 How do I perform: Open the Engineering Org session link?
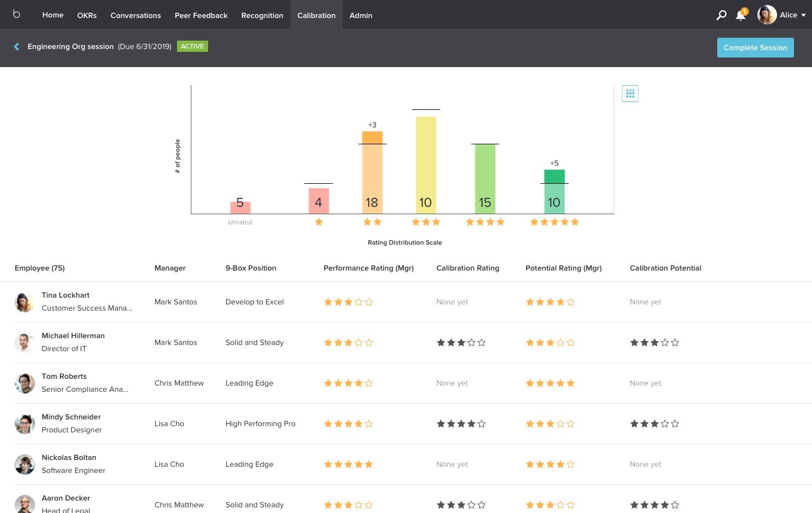pyautogui.click(x=70, y=46)
